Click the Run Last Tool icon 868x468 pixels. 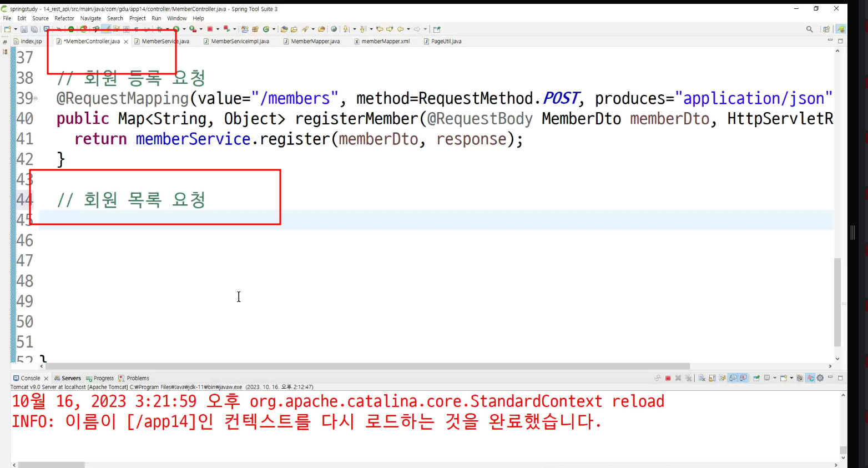[193, 29]
